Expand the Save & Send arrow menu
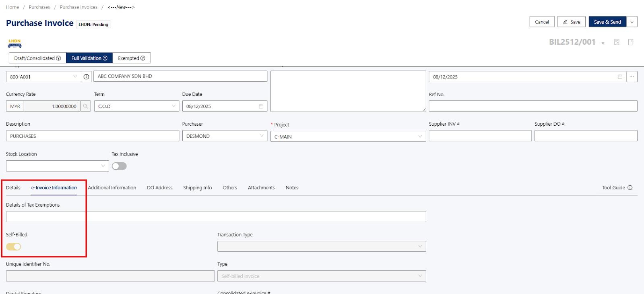 coord(632,22)
